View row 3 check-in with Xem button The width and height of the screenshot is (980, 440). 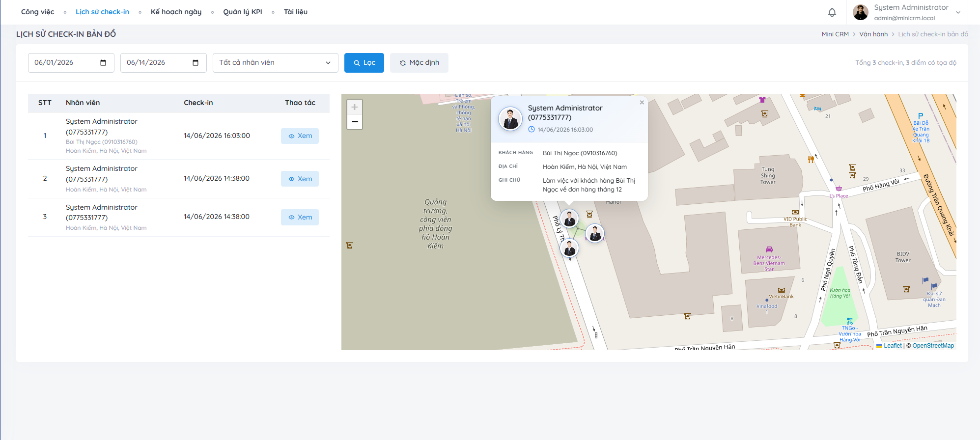click(x=300, y=217)
